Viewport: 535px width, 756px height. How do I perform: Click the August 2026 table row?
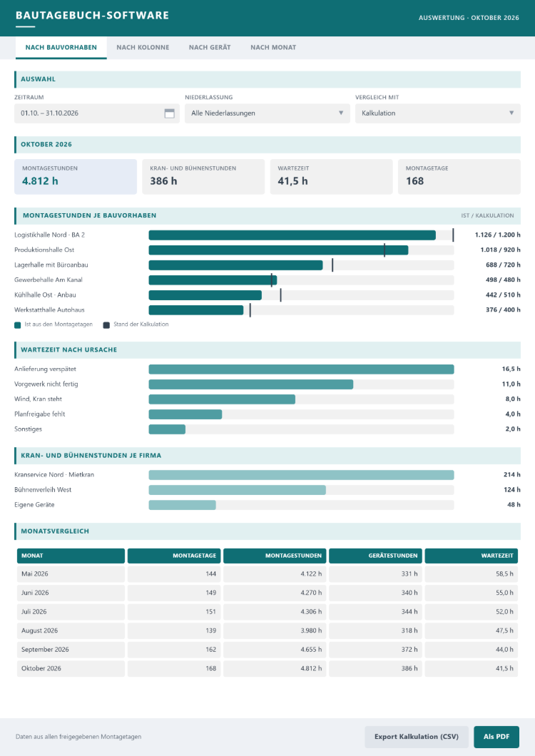click(x=267, y=630)
